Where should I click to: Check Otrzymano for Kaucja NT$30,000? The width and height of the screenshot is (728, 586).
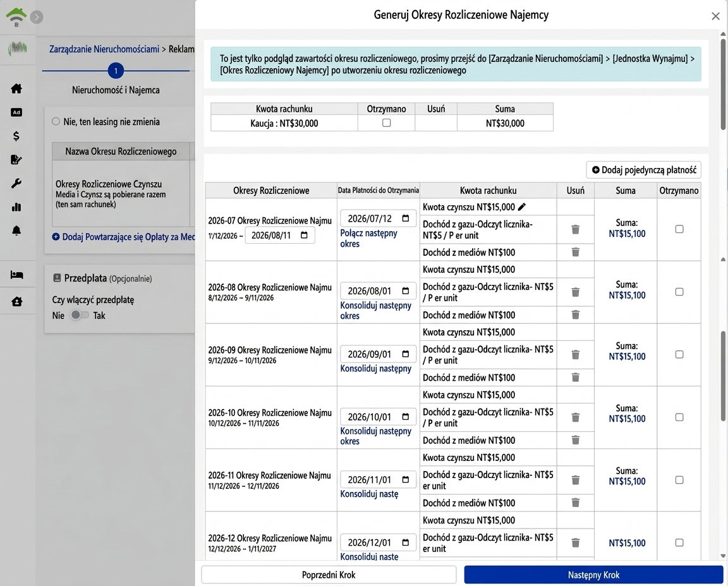tap(386, 123)
